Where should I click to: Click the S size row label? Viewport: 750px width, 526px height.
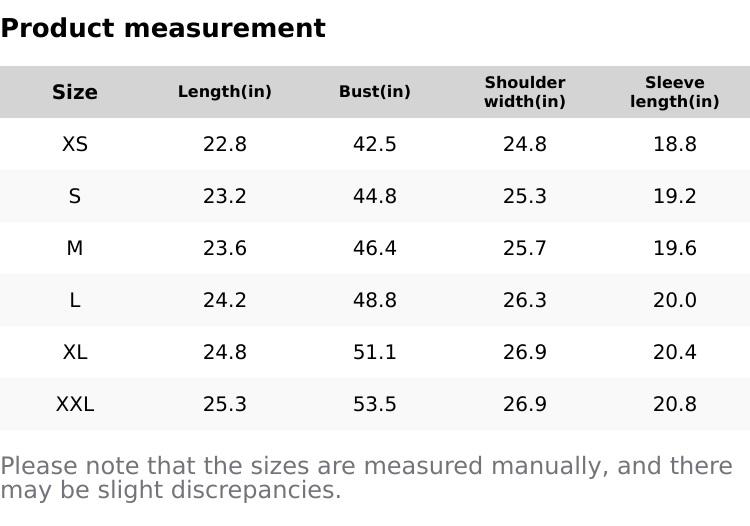75,196
